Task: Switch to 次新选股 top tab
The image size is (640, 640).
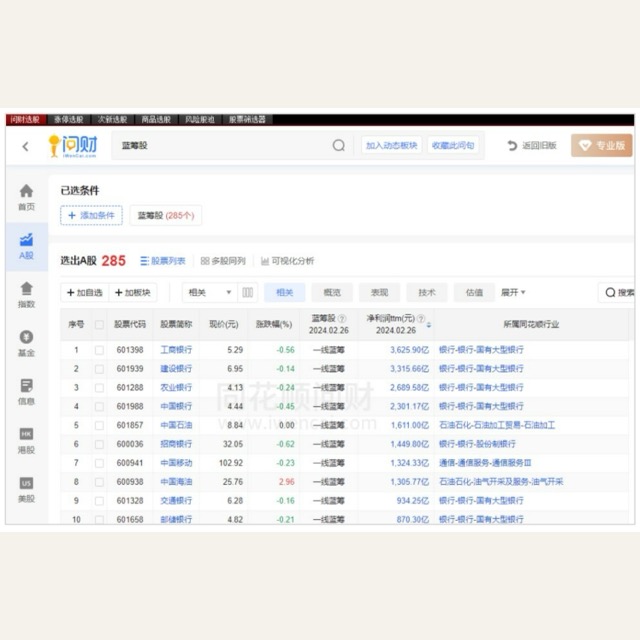Action: 112,119
